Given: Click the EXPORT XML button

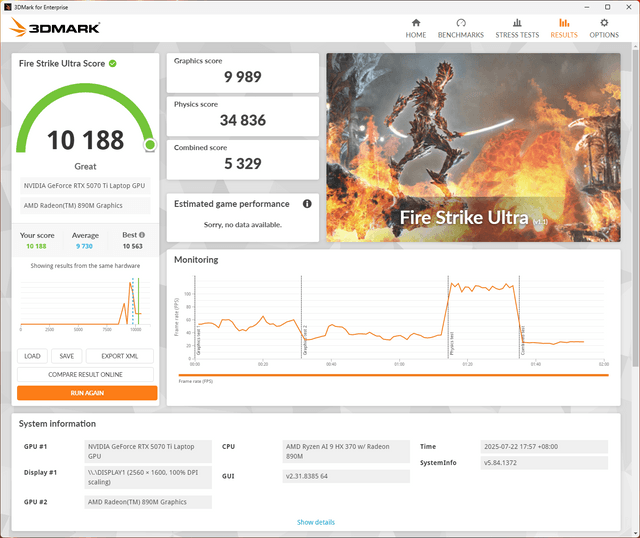Looking at the screenshot, I should (120, 356).
